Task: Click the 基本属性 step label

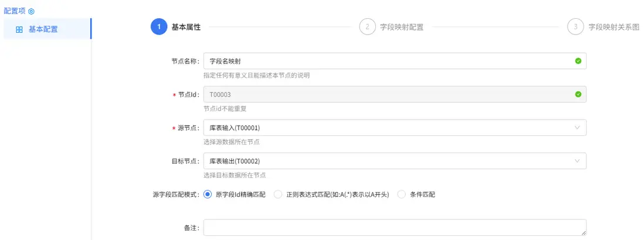Action: (x=186, y=27)
